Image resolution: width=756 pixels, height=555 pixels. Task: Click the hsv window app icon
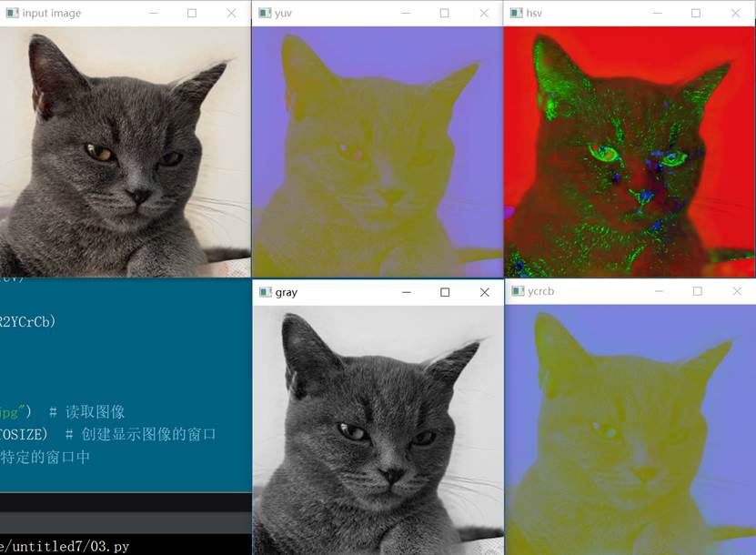point(517,13)
